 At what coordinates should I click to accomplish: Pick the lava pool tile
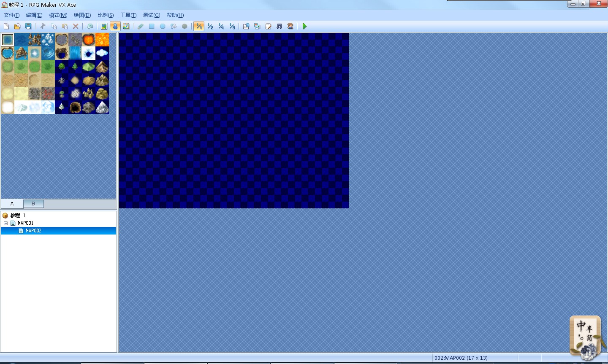[x=89, y=40]
